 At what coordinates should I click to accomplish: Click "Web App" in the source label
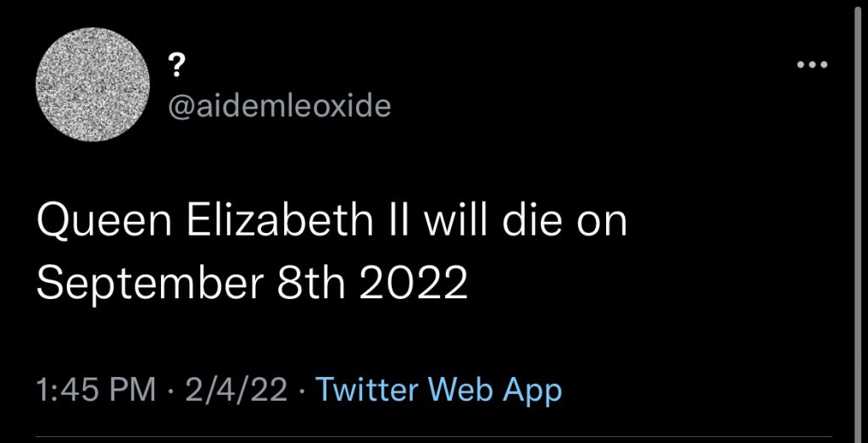[496, 390]
